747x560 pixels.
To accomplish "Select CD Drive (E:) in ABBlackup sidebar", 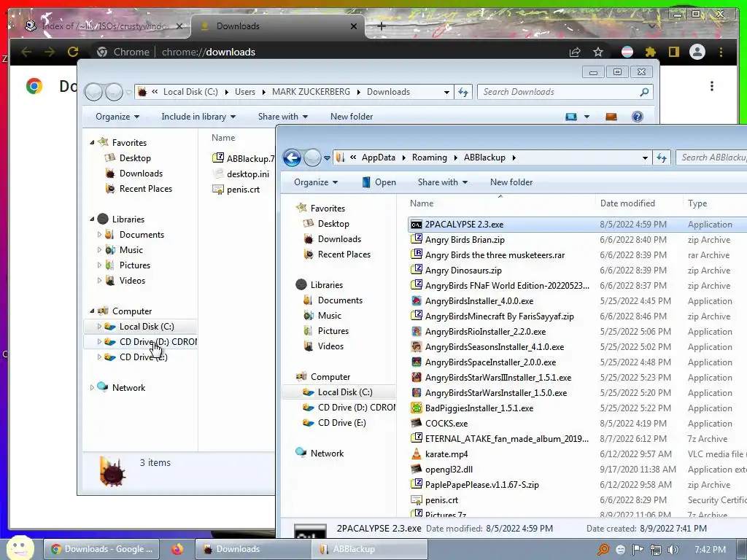I will coord(334,423).
